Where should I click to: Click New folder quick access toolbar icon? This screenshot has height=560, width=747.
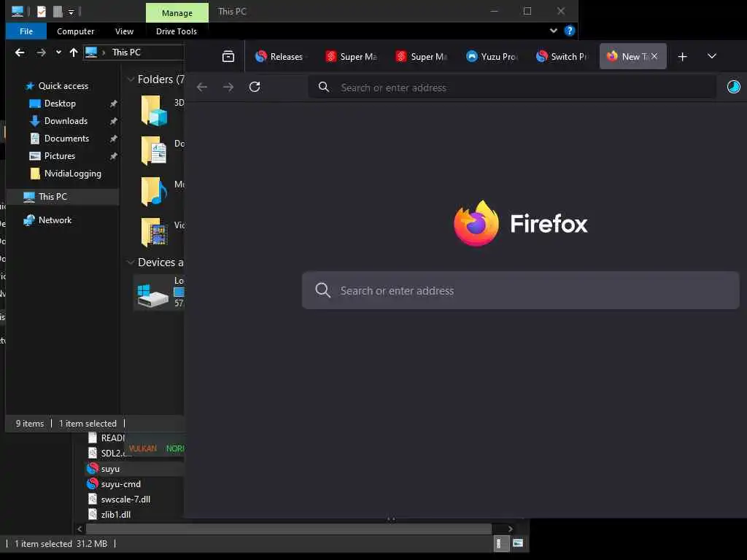tap(58, 11)
